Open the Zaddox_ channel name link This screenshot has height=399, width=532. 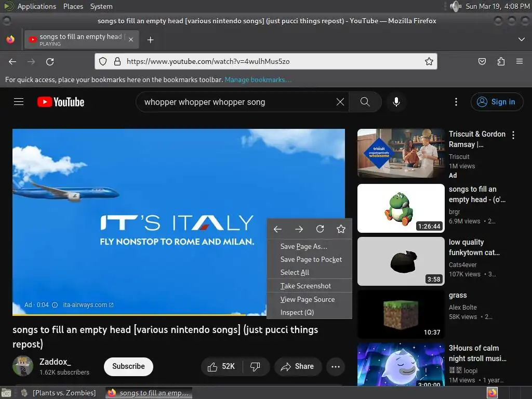(x=55, y=362)
